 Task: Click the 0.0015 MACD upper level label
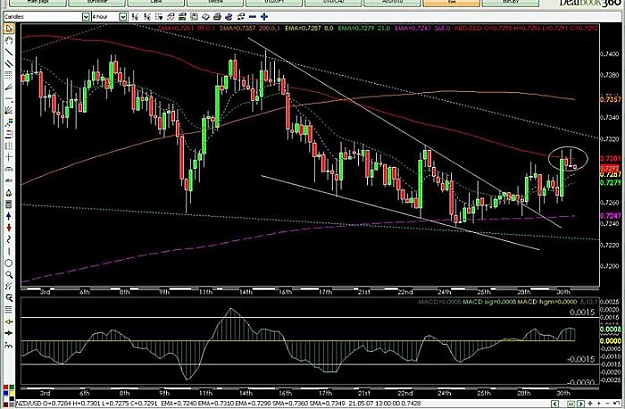pos(582,312)
